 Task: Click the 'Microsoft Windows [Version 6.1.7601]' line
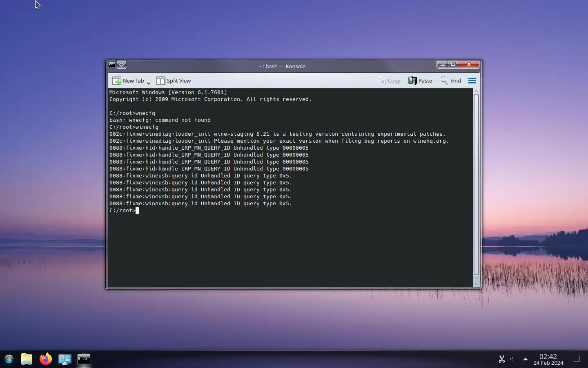click(168, 92)
